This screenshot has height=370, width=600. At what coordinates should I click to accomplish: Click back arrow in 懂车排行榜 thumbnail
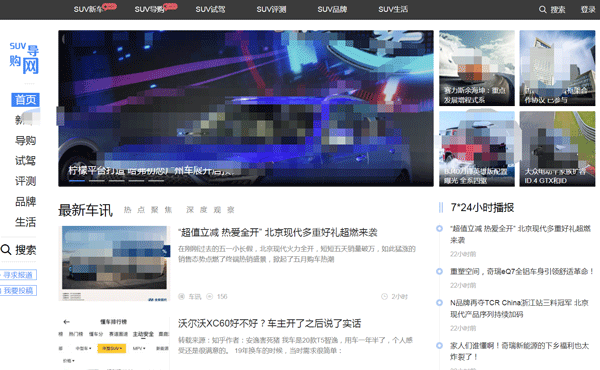pyautogui.click(x=67, y=322)
